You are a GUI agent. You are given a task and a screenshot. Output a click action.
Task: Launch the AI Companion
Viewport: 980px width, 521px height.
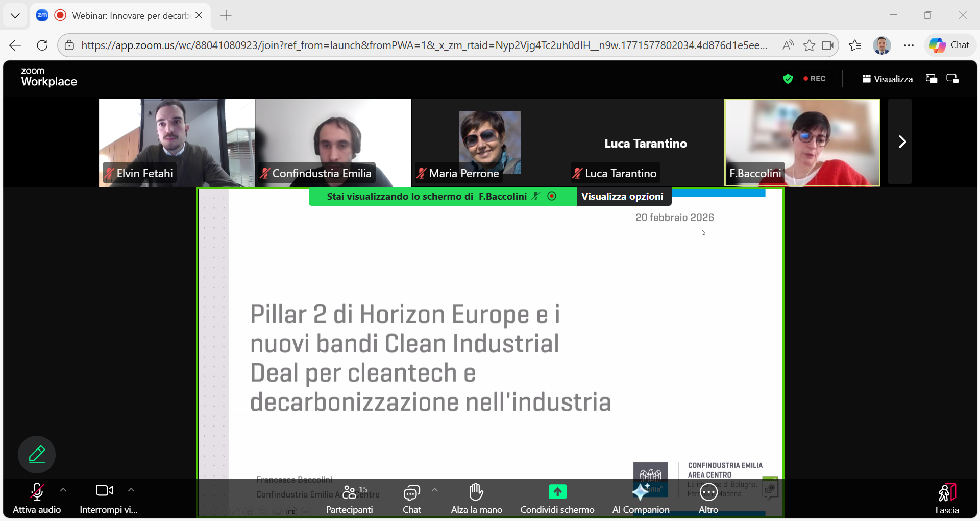pyautogui.click(x=641, y=499)
